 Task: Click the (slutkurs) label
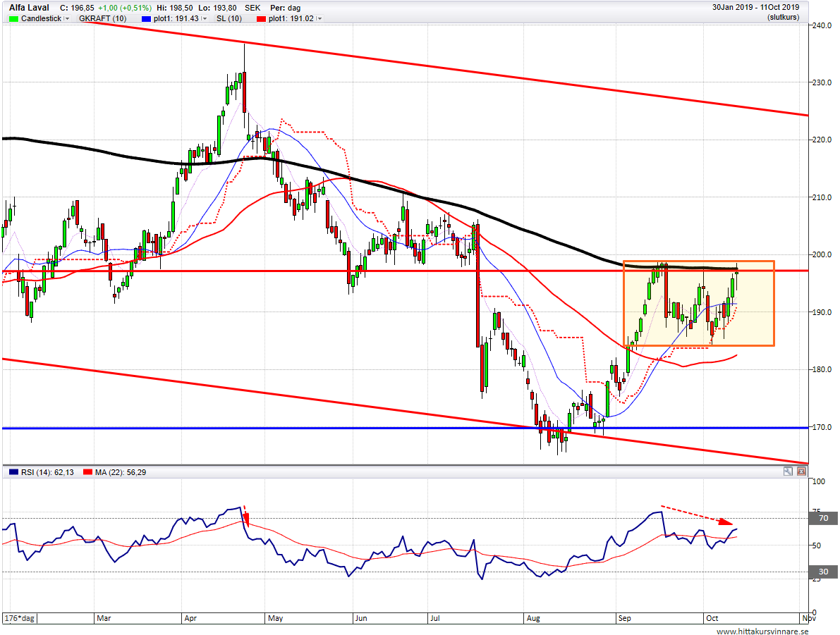(783, 17)
